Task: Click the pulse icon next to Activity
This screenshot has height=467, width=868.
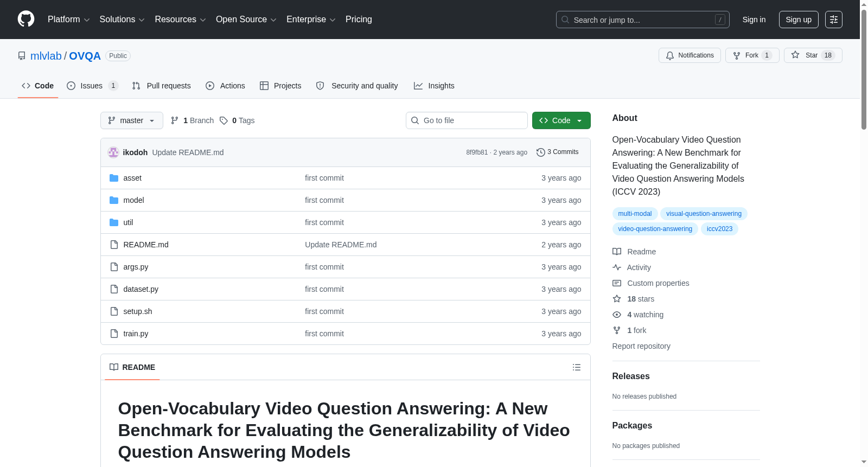Action: [617, 267]
